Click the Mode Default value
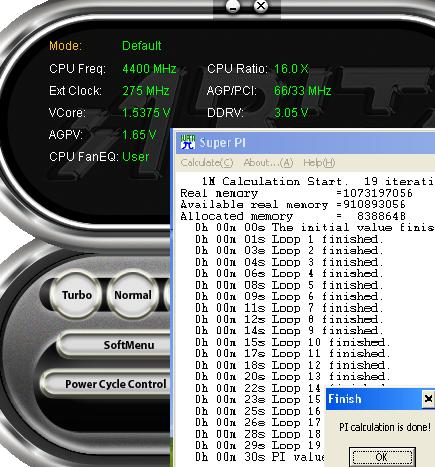Screen dimensions: 435x467 142,46
